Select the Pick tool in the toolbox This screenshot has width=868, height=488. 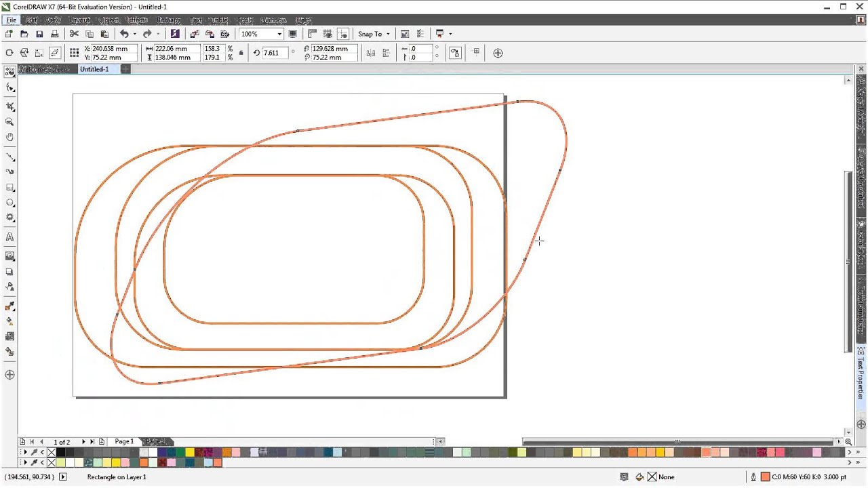[x=9, y=72]
